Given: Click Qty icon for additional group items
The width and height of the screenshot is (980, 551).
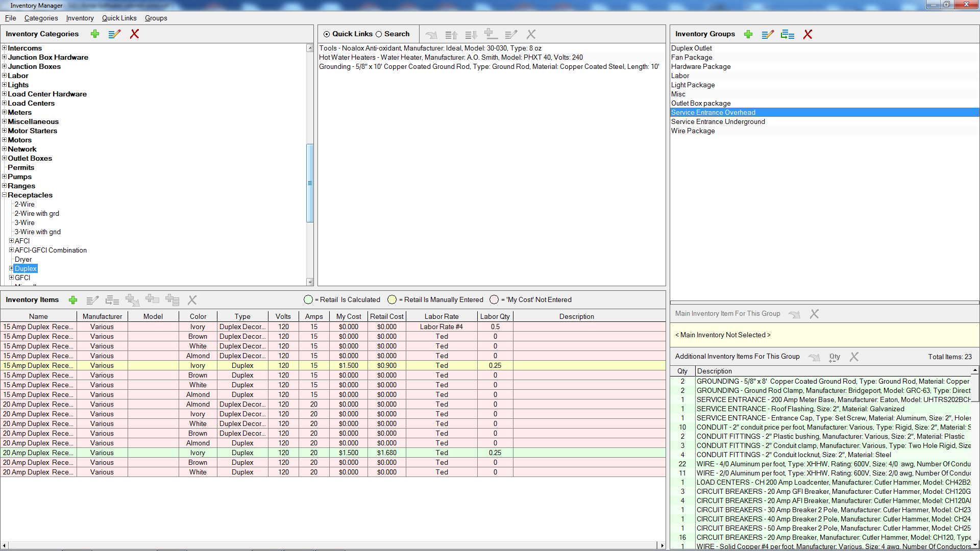Looking at the screenshot, I should click(x=835, y=357).
